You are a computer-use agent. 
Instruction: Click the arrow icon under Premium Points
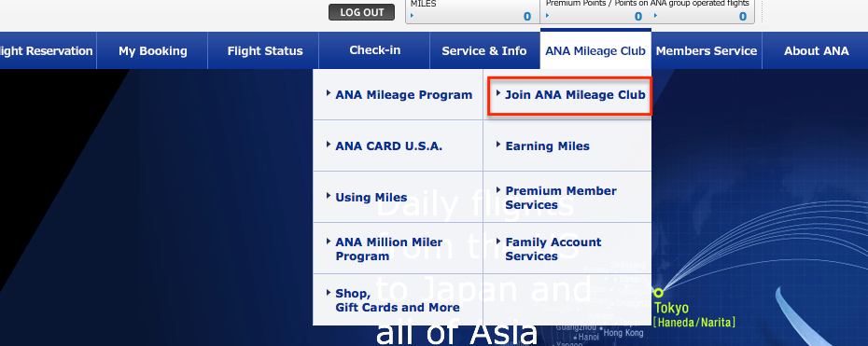(549, 16)
